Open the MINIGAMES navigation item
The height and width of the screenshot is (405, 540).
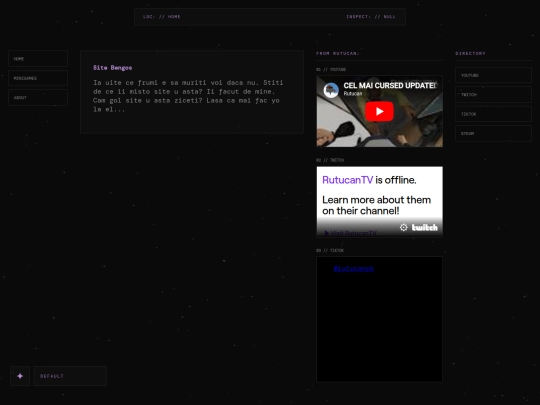pos(38,78)
